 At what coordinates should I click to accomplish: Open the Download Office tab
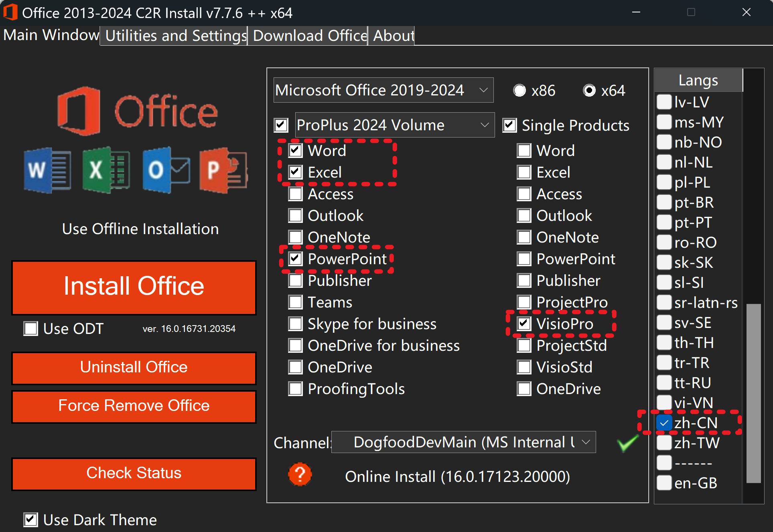click(x=308, y=36)
